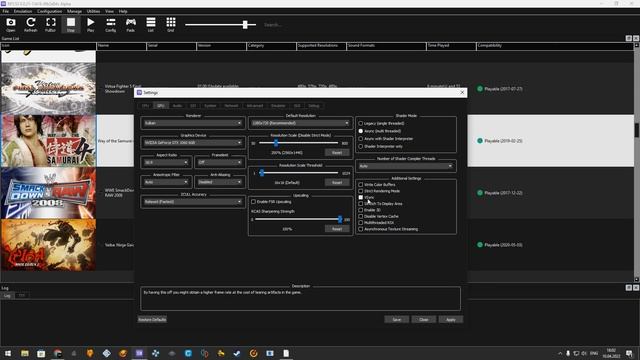Reset the Resolution Scale value
This screenshot has height=360, width=640.
point(337,152)
